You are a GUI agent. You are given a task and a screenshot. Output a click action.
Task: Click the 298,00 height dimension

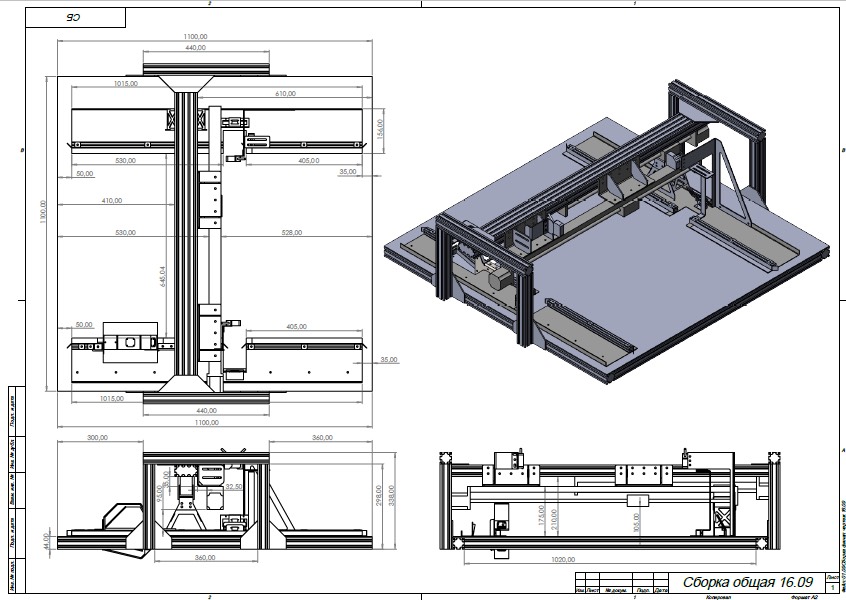point(379,497)
